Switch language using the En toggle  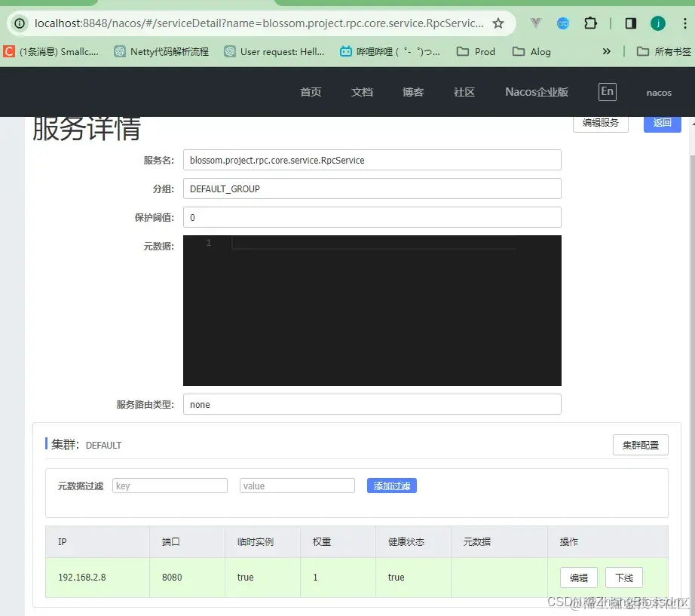pyautogui.click(x=607, y=91)
